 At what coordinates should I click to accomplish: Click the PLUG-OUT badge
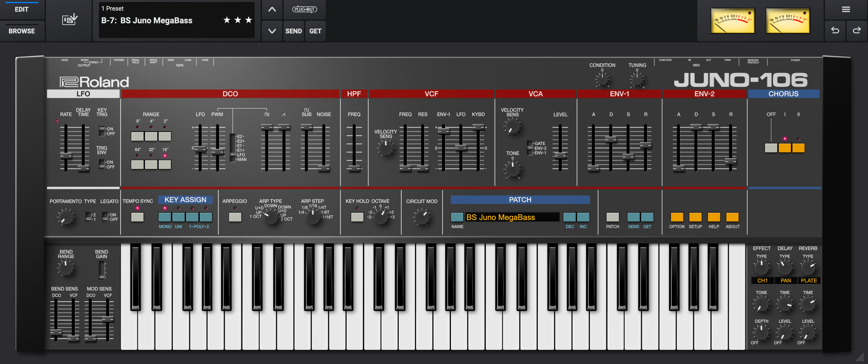click(x=305, y=10)
